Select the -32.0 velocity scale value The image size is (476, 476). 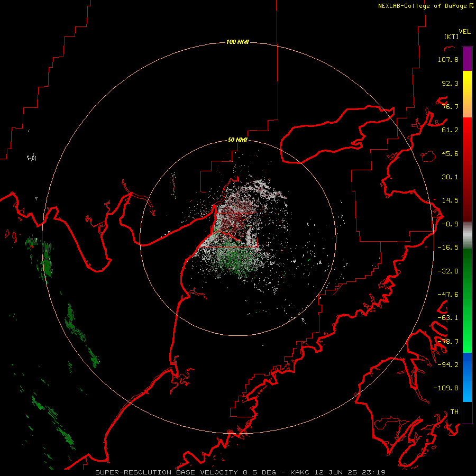click(448, 271)
